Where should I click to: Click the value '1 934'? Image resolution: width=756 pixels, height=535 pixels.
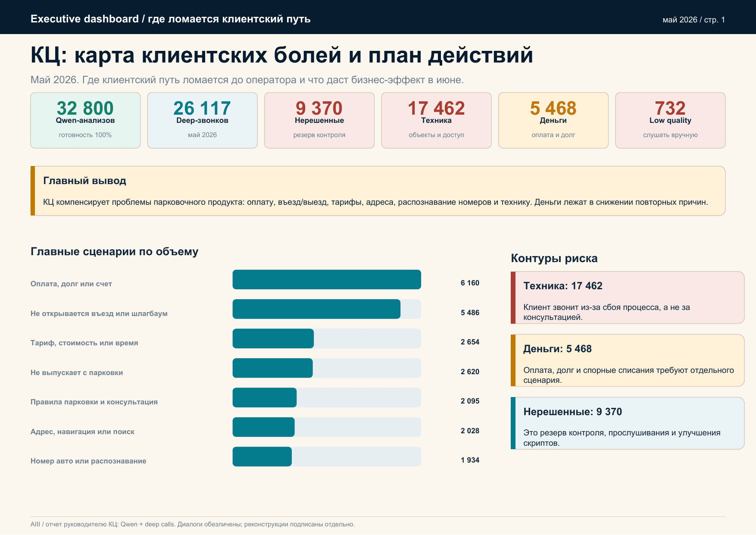(x=470, y=460)
